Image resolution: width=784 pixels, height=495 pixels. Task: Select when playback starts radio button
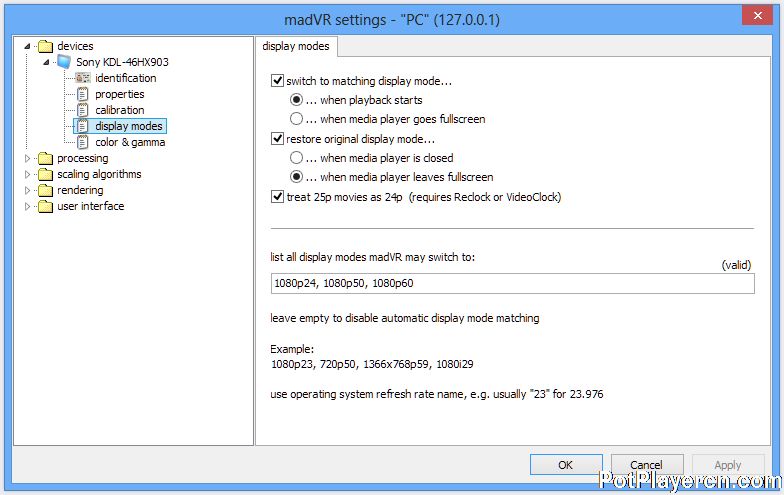click(296, 100)
